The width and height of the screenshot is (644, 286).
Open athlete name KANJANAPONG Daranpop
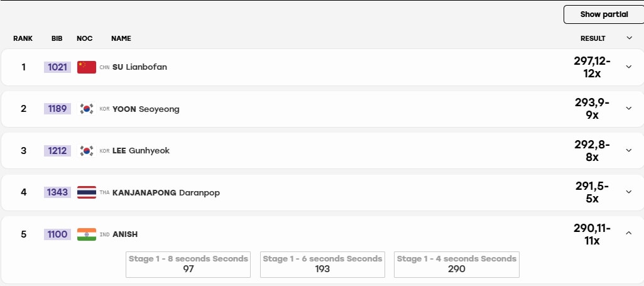166,193
